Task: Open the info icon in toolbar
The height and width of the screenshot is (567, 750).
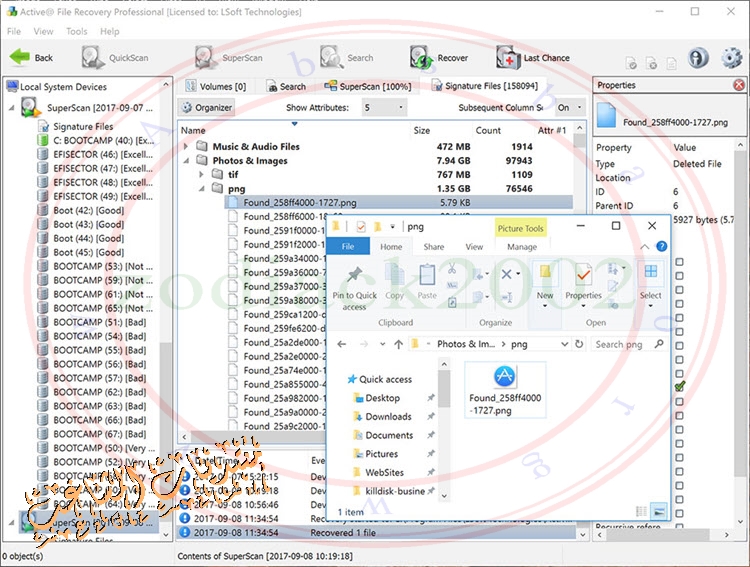Action: 698,58
